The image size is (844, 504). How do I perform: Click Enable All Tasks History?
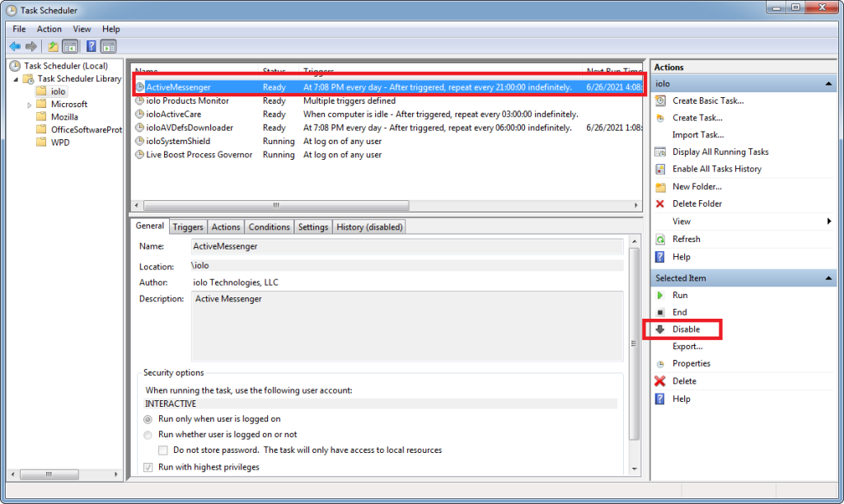tap(717, 169)
